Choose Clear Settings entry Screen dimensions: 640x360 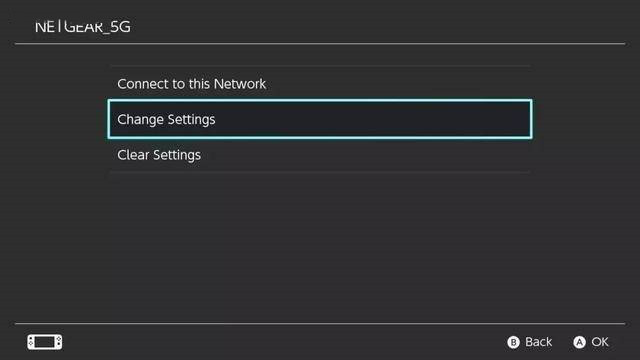point(320,155)
